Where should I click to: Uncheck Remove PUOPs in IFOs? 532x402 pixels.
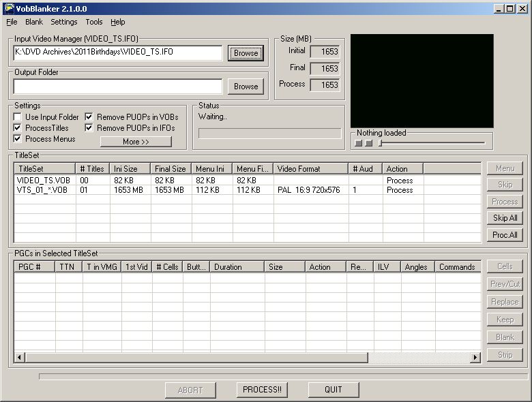[89, 128]
